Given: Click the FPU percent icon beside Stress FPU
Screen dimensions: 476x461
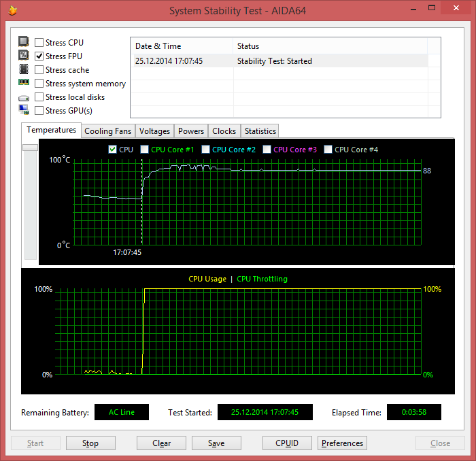Looking at the screenshot, I should pos(24,55).
